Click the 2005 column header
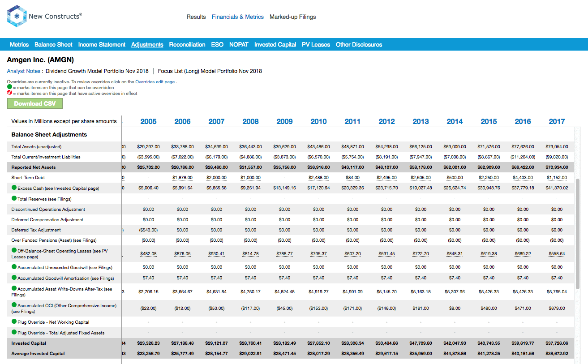 pyautogui.click(x=149, y=121)
